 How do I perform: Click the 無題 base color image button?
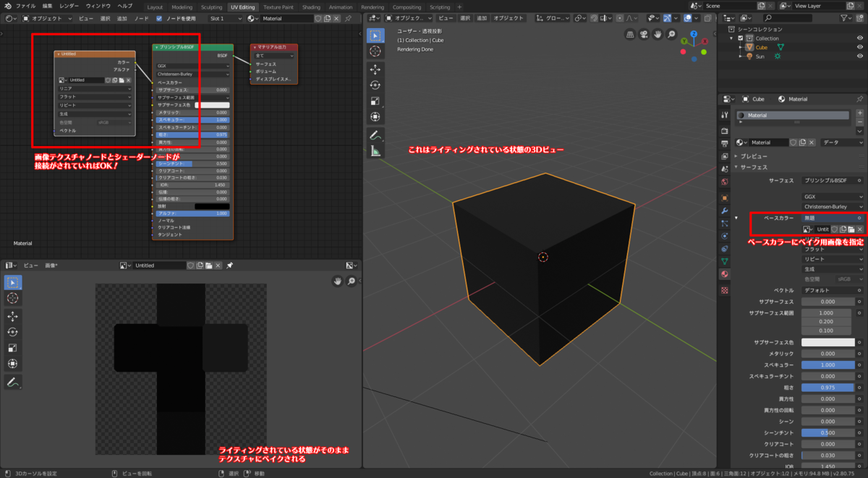[828, 218]
